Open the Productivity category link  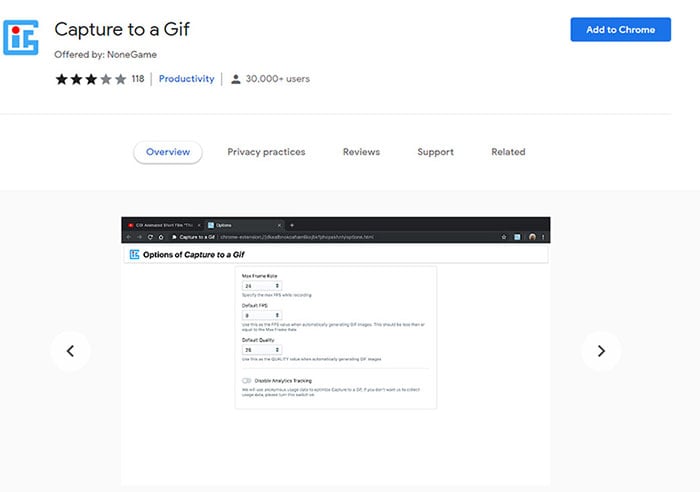[x=187, y=79]
